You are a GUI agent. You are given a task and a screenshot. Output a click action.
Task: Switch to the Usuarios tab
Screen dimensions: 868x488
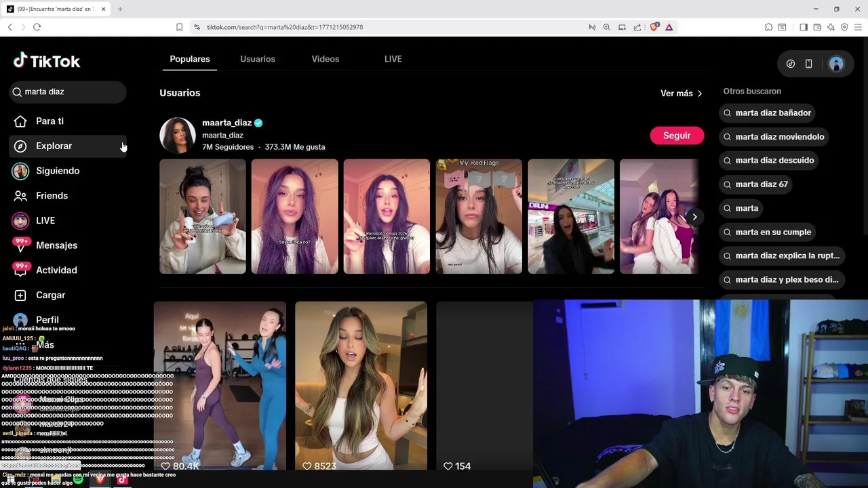[x=258, y=59]
